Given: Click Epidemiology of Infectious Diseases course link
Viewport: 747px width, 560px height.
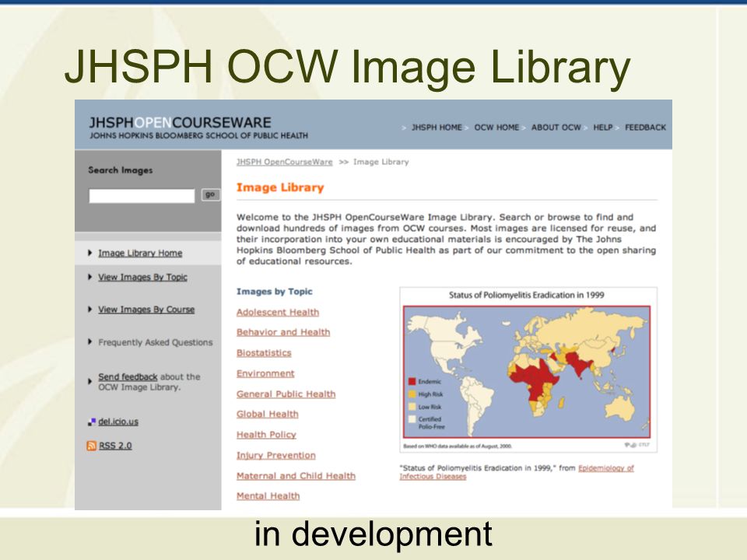Looking at the screenshot, I should tap(606, 468).
